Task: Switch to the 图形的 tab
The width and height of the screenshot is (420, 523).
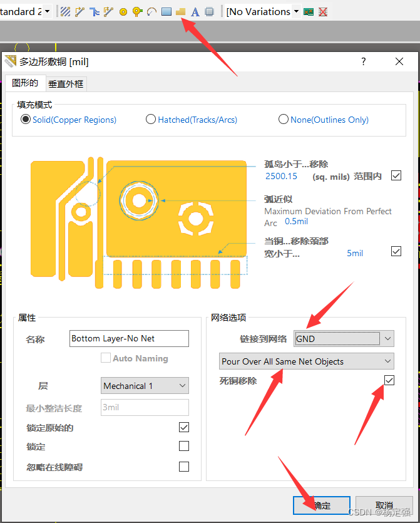Action: (x=25, y=83)
